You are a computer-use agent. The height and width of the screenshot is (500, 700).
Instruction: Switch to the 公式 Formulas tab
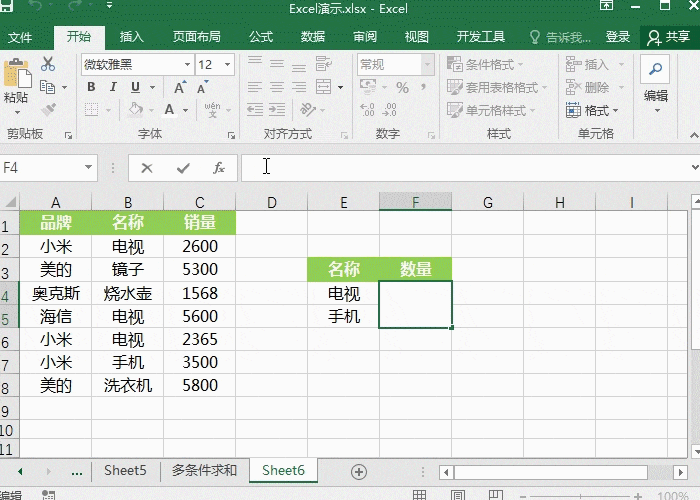pos(261,37)
